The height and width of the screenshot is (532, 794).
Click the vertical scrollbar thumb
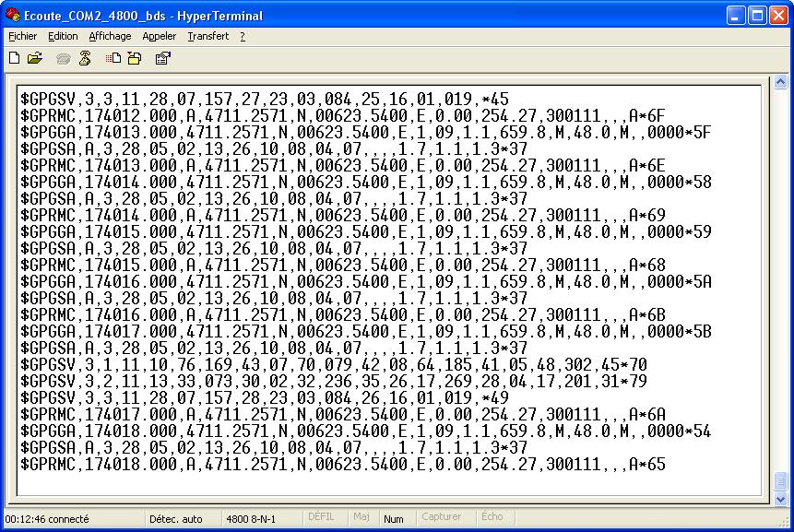click(x=780, y=481)
